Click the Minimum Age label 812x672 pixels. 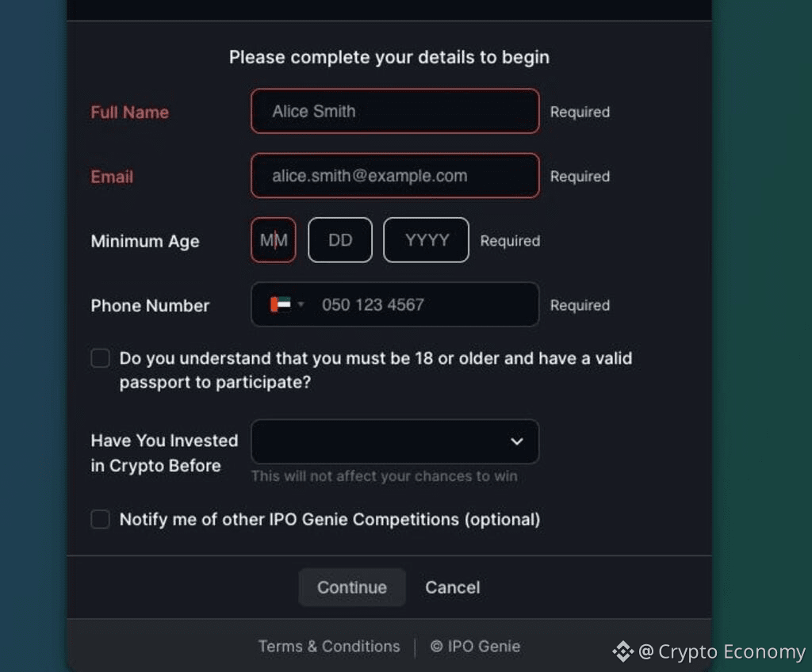point(145,242)
